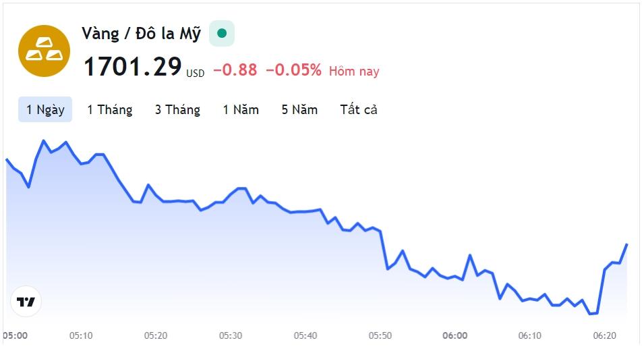Show the 1 Năm chart range
This screenshot has height=355, width=644.
pyautogui.click(x=241, y=110)
